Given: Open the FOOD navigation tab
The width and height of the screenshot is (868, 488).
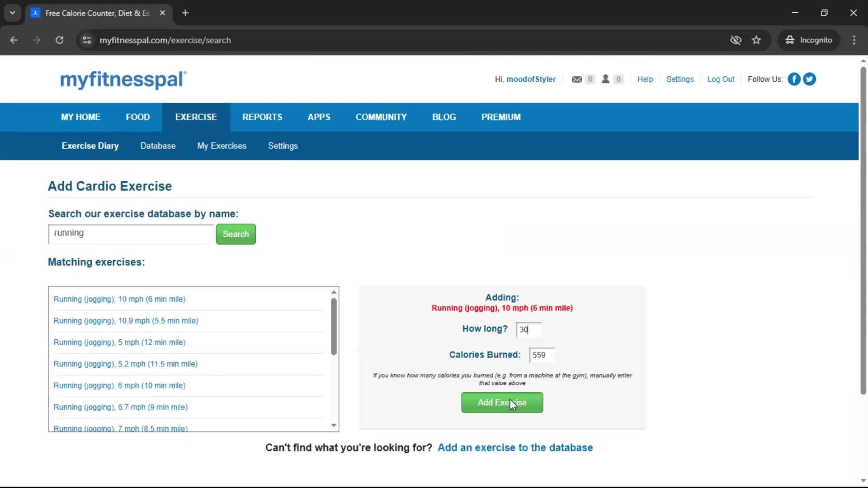Looking at the screenshot, I should point(137,117).
